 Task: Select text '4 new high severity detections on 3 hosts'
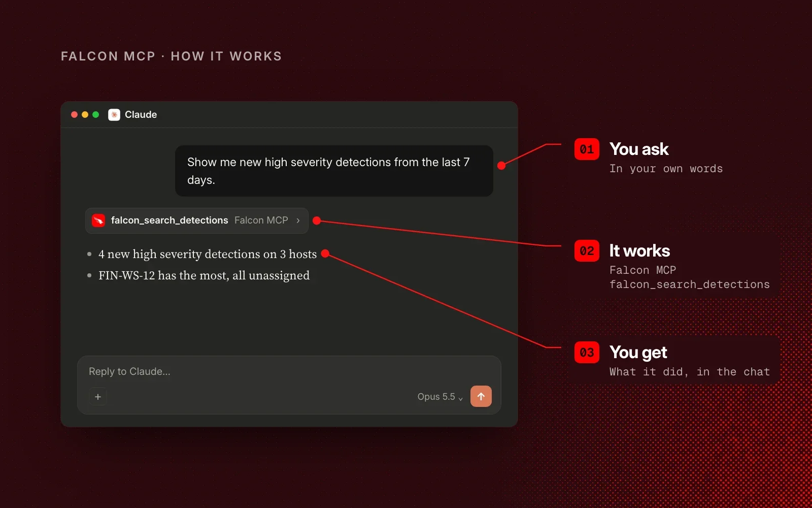tap(208, 254)
